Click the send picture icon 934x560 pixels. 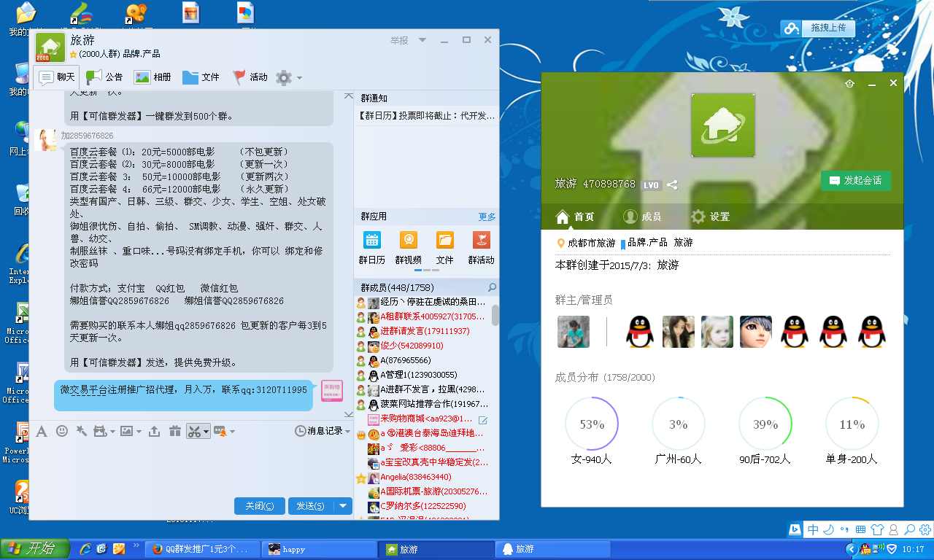(x=127, y=431)
